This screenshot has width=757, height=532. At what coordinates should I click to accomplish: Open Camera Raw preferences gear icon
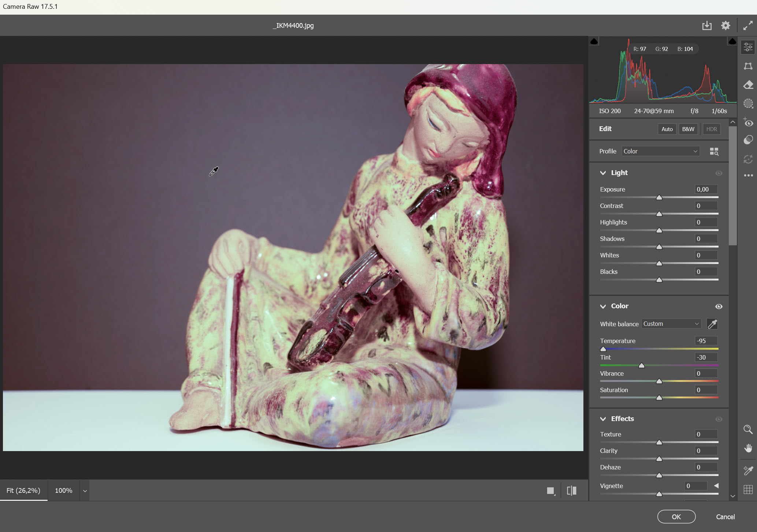[725, 26]
